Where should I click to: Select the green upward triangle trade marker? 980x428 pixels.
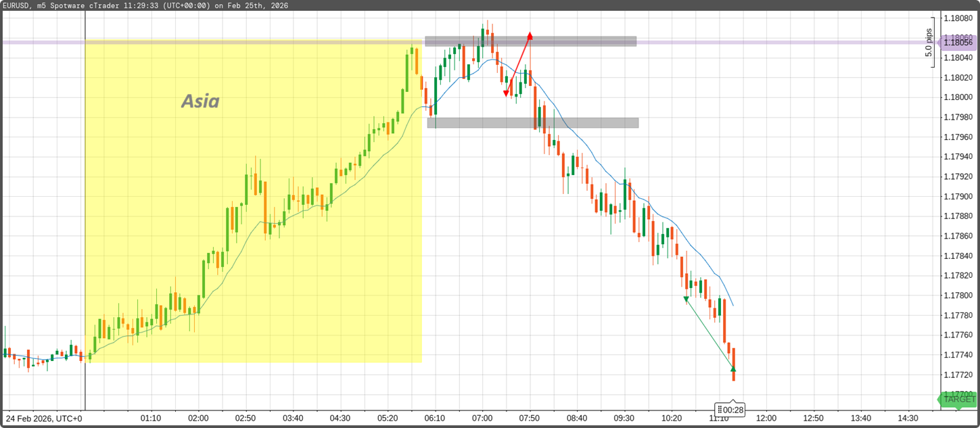733,368
